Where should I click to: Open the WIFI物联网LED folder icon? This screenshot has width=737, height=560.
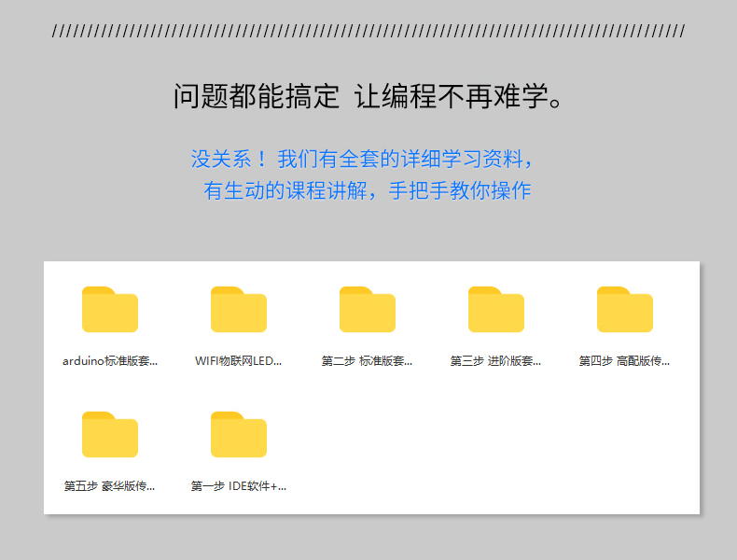[x=239, y=310]
